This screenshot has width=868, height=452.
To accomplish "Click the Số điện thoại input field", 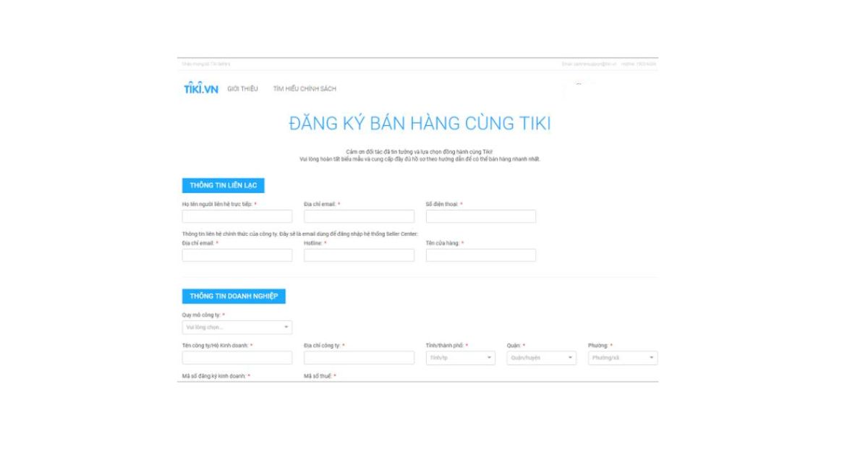I will coord(481,216).
